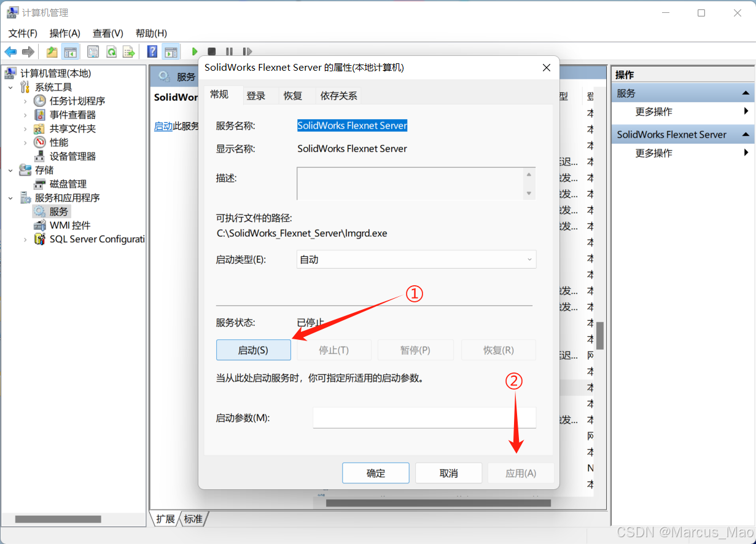The height and width of the screenshot is (544, 756).
Task: Select 磁盘管理 in the tree
Action: tap(68, 184)
